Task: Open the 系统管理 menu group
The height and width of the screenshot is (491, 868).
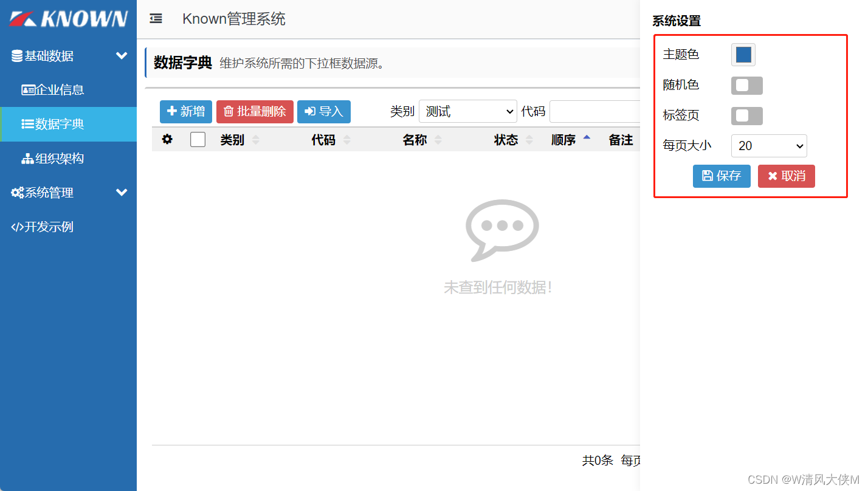Action: 68,193
